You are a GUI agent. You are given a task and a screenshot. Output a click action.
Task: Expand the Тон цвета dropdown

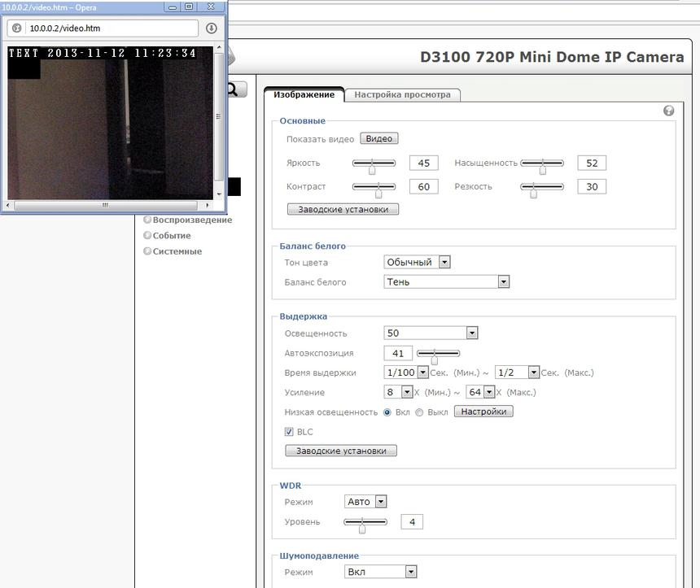coord(417,263)
